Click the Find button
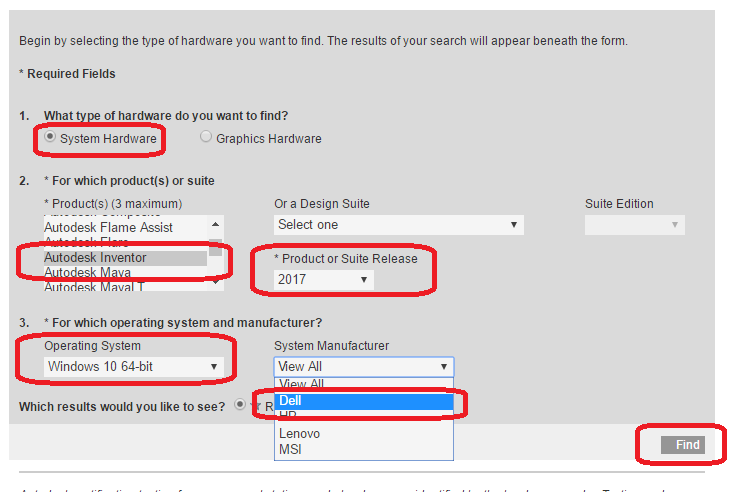The image size is (735, 492). 682,445
